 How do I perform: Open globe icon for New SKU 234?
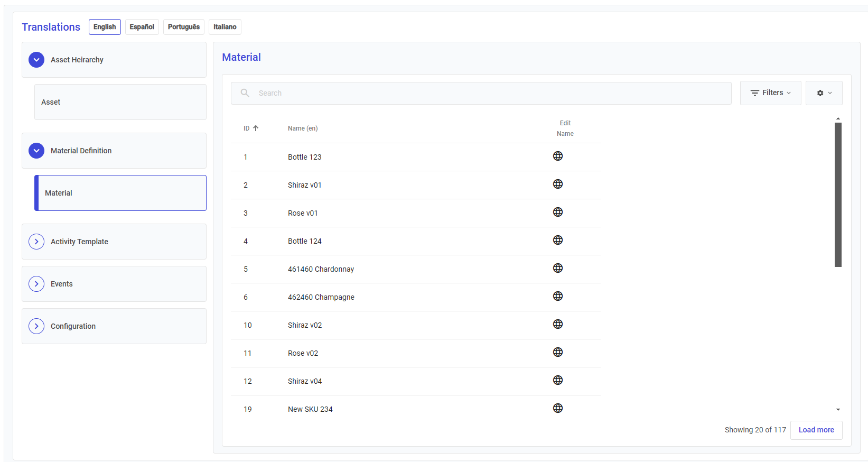click(557, 408)
